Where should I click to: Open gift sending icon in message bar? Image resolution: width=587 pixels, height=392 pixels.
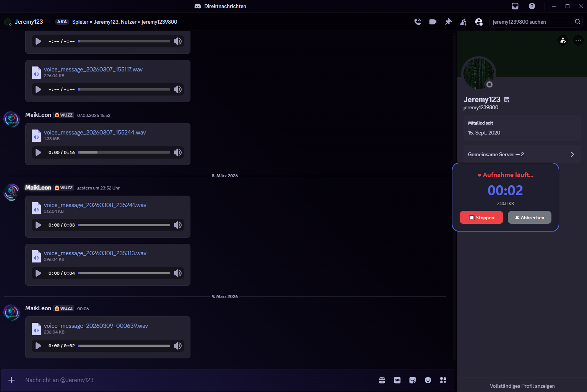pyautogui.click(x=382, y=380)
